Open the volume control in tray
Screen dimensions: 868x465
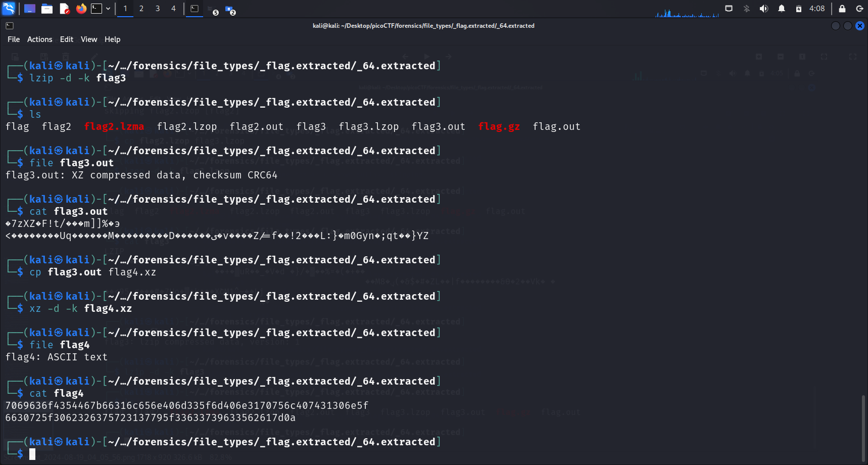coord(764,9)
